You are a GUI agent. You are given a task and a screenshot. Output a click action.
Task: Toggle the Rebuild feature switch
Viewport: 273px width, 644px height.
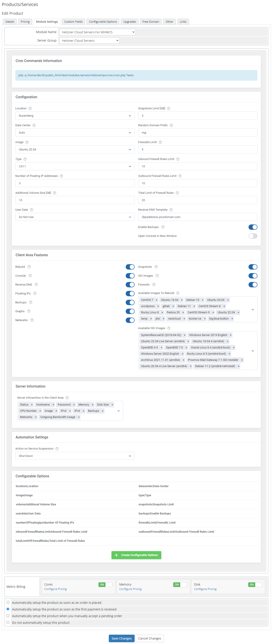(x=130, y=267)
